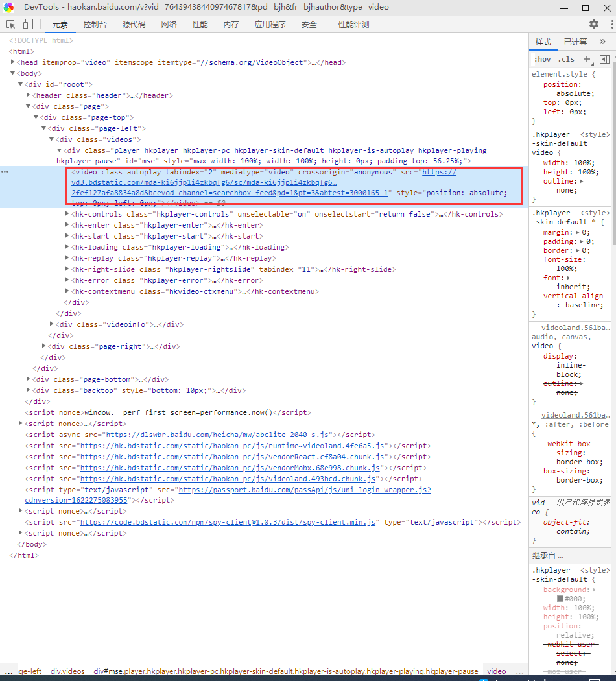
Task: Open the vendorMobx.68e998.chunk.js link
Action: [x=230, y=468]
